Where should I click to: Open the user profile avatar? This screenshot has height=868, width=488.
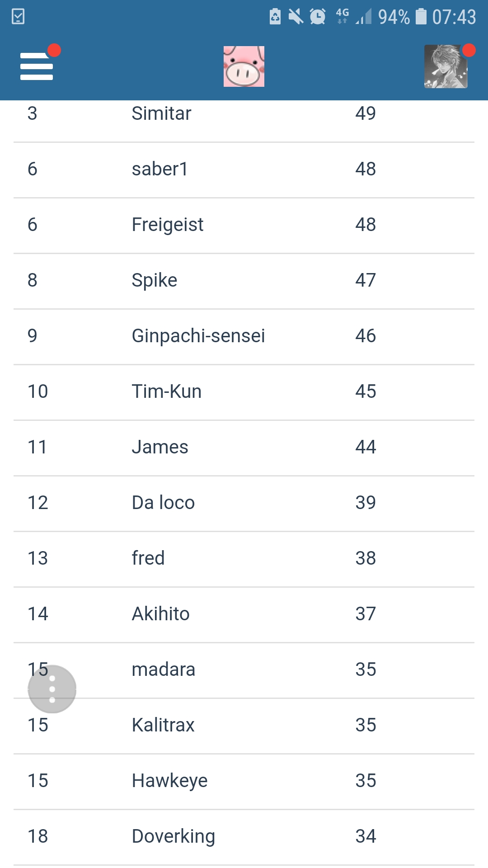(446, 66)
